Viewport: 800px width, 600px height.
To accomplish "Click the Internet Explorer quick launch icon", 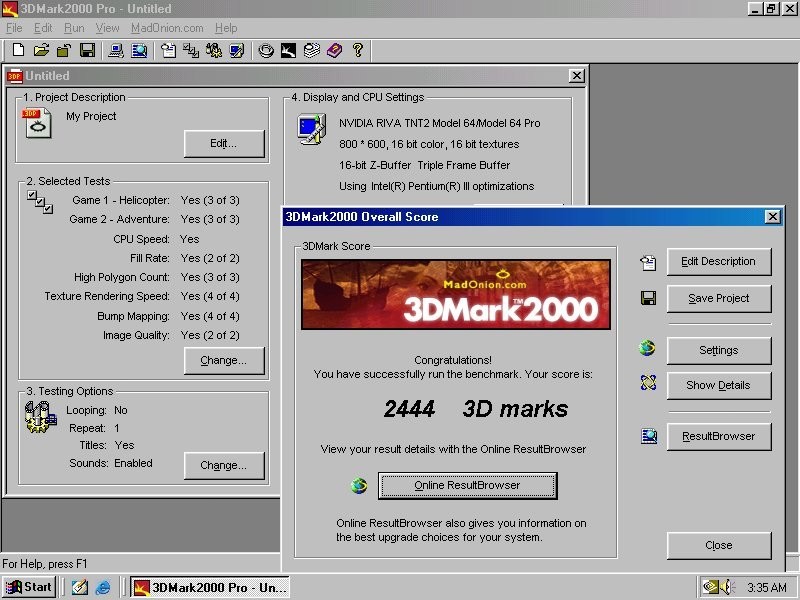I will tap(103, 587).
